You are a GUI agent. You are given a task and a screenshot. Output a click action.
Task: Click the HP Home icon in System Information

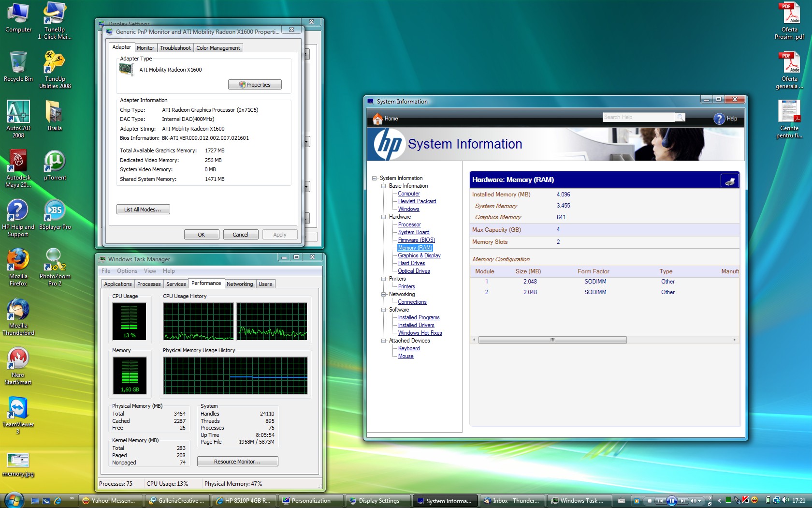tap(377, 119)
